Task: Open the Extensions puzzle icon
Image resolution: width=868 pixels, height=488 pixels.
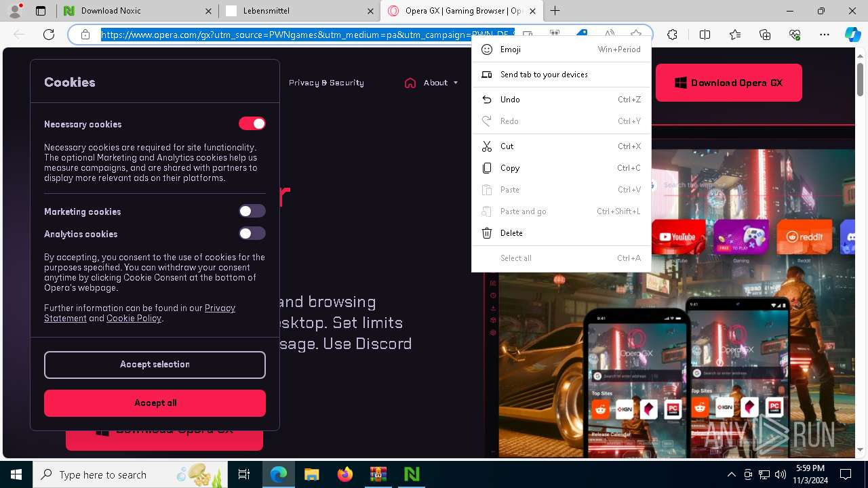Action: [672, 35]
